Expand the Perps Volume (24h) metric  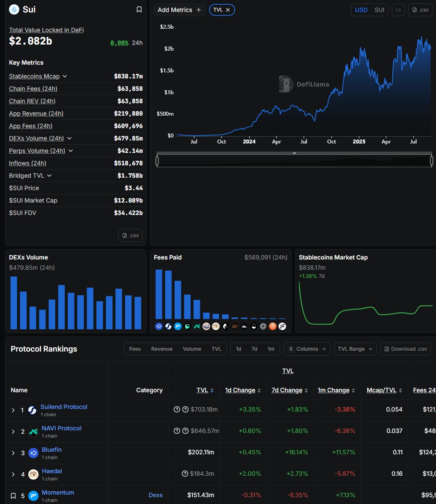pos(71,151)
